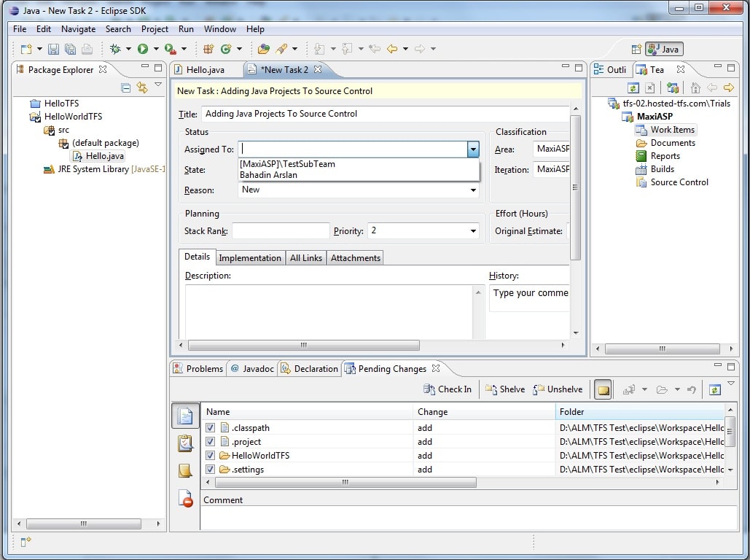Open the Pending Changes view menu triangle

coord(731,384)
